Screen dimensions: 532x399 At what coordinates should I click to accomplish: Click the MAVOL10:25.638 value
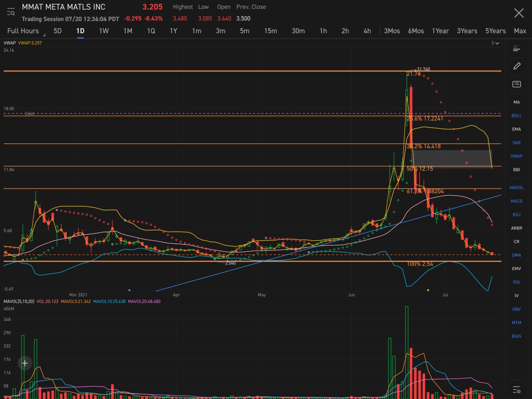(x=109, y=302)
